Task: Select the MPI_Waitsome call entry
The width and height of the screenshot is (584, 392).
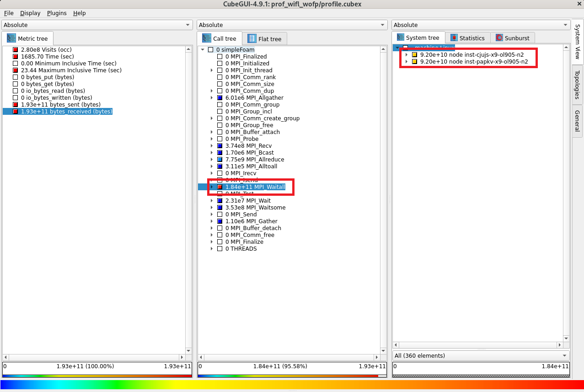Action: click(255, 208)
